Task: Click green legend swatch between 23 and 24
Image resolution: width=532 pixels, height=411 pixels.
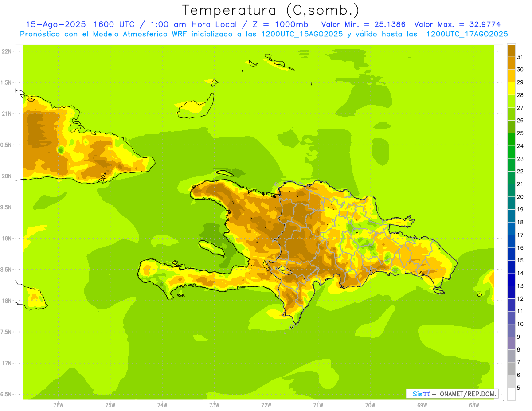Action: click(x=511, y=152)
